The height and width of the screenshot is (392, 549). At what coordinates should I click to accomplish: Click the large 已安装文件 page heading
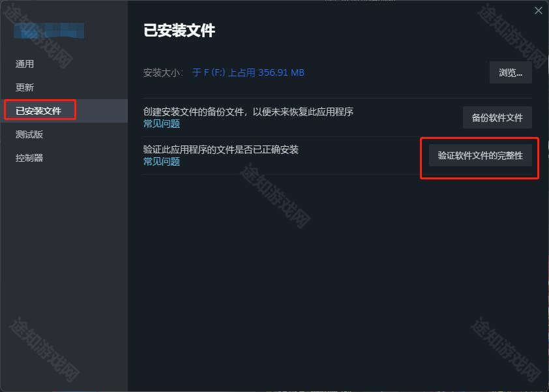179,31
